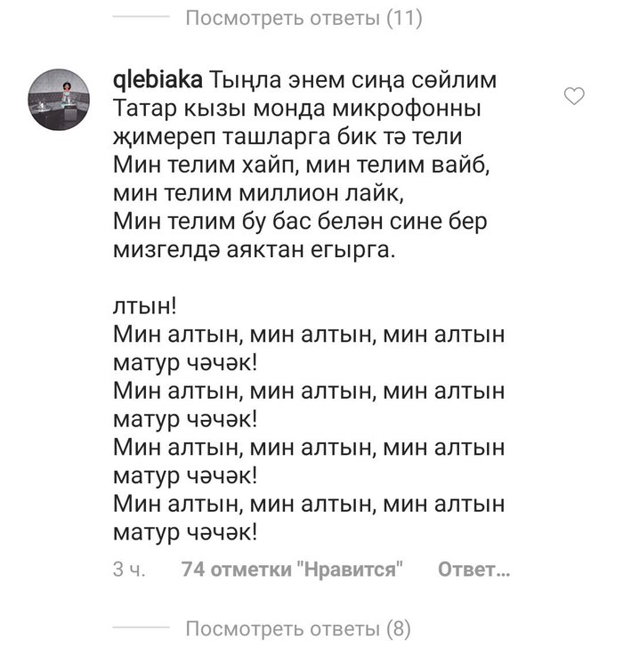The width and height of the screenshot is (623, 672).
Task: Expand "Посмотреть ответы (11)" replies
Action: click(x=303, y=17)
